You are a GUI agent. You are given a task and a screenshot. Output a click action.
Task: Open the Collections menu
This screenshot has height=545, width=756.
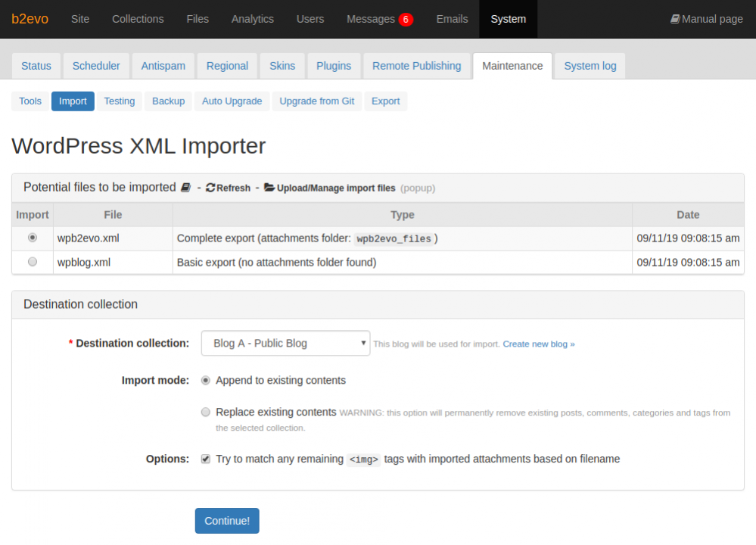point(138,19)
